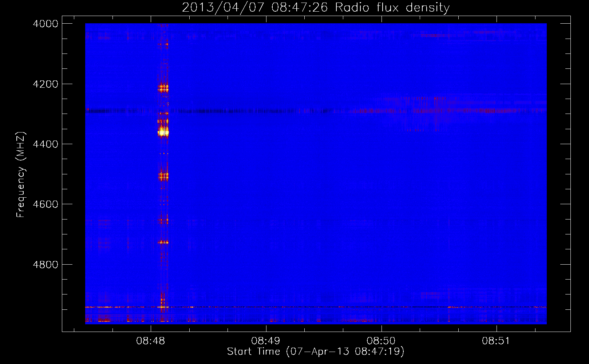Image resolution: width=589 pixels, height=364 pixels.
Task: Click the plot title "2013/04/07 08:47:26 Radio flux density"
Action: (x=316, y=7)
